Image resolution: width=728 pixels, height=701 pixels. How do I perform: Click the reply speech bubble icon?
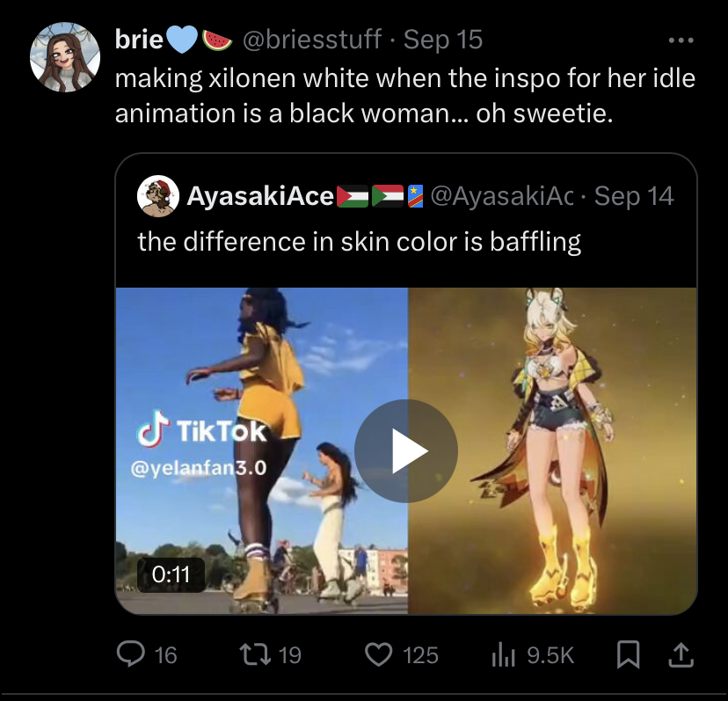[x=131, y=654]
